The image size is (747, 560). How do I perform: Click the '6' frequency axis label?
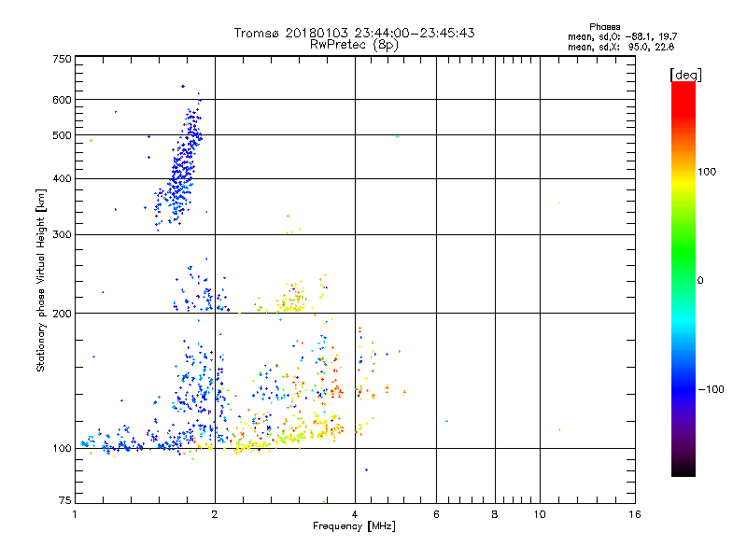coord(436,514)
